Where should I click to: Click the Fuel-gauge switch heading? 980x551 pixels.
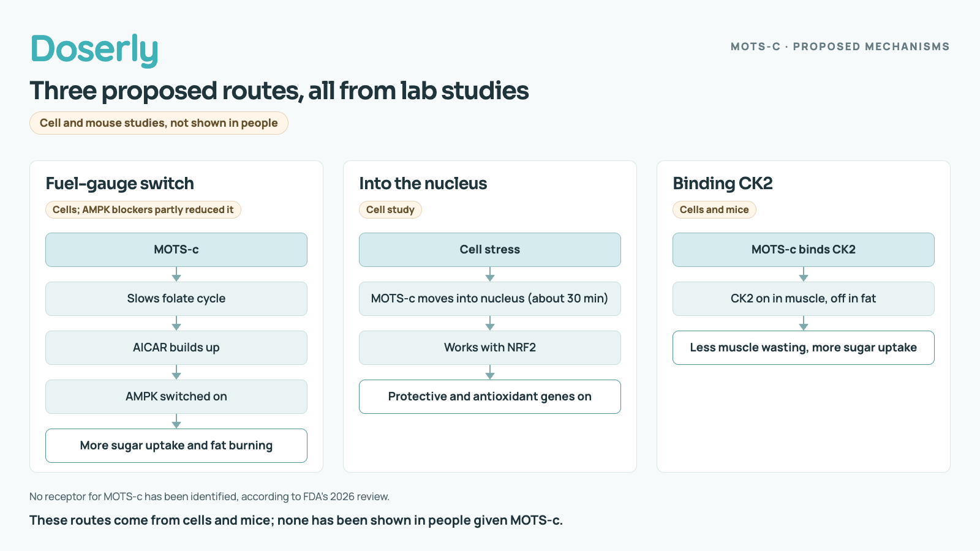click(119, 184)
